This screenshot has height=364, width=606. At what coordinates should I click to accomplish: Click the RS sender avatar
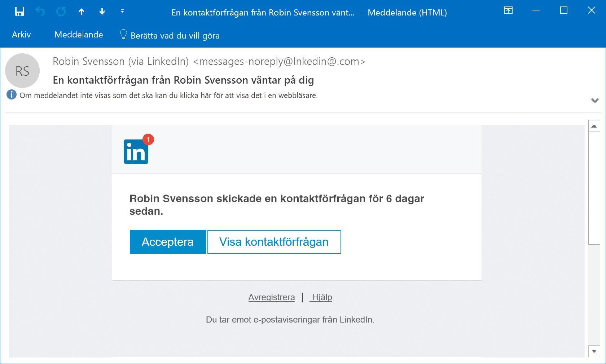point(22,71)
